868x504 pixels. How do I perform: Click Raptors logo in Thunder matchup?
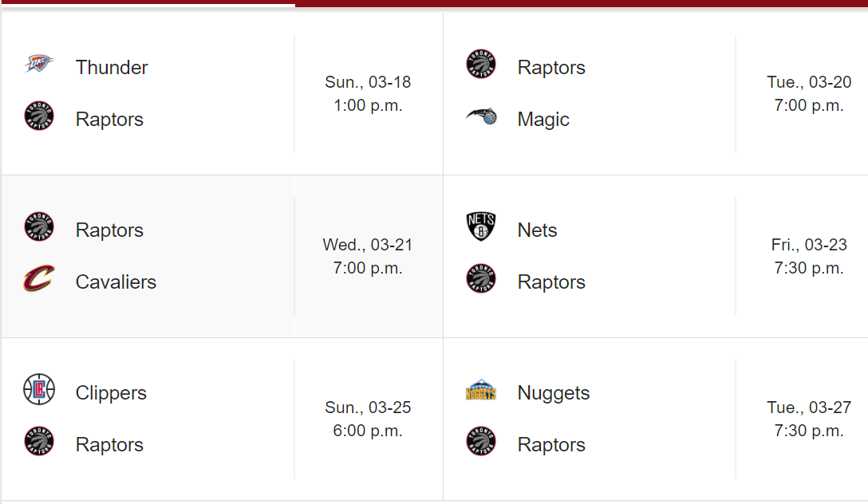[38, 116]
